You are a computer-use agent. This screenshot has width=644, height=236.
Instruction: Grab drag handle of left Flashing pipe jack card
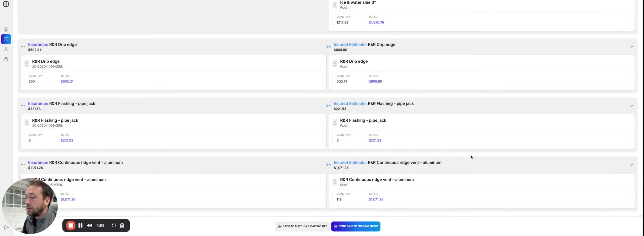[x=27, y=123]
